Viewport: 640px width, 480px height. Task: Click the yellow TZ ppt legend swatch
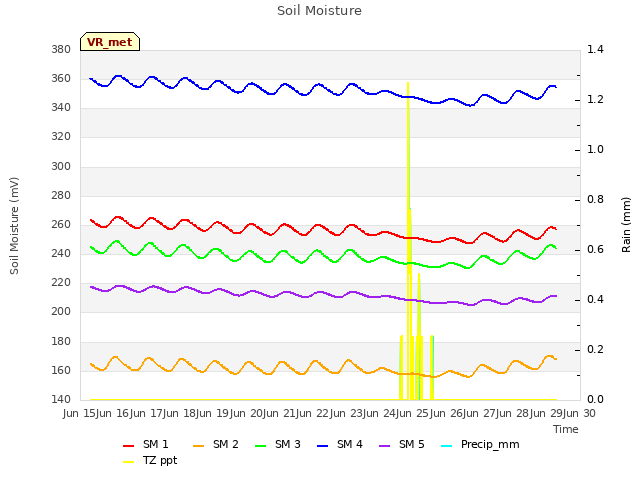[129, 462]
